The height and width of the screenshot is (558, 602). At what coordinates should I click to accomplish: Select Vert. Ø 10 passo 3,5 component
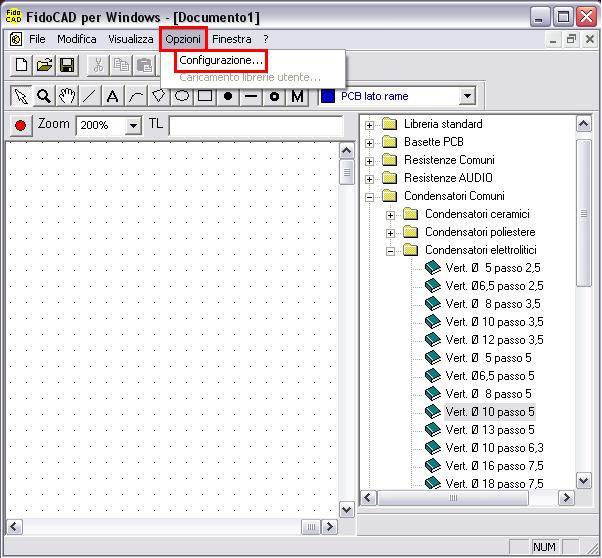click(494, 322)
